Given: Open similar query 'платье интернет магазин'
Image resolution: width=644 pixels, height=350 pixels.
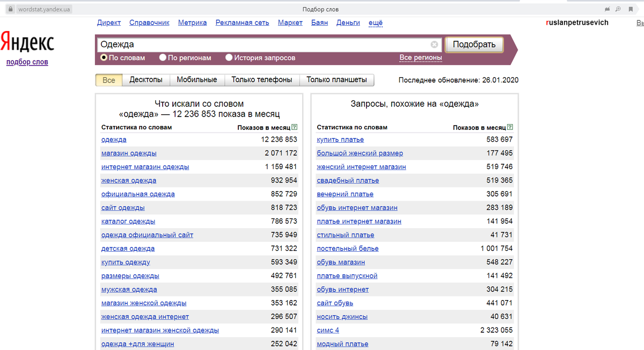Looking at the screenshot, I should click(359, 221).
